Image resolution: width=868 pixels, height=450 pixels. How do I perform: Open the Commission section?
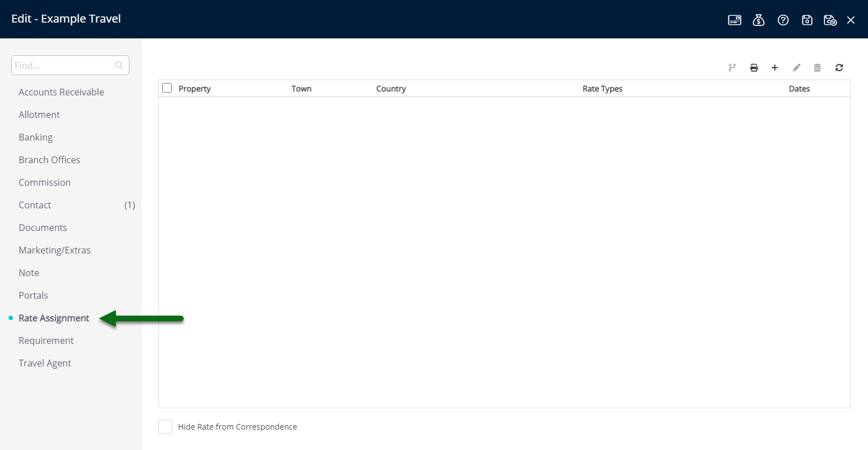[45, 182]
